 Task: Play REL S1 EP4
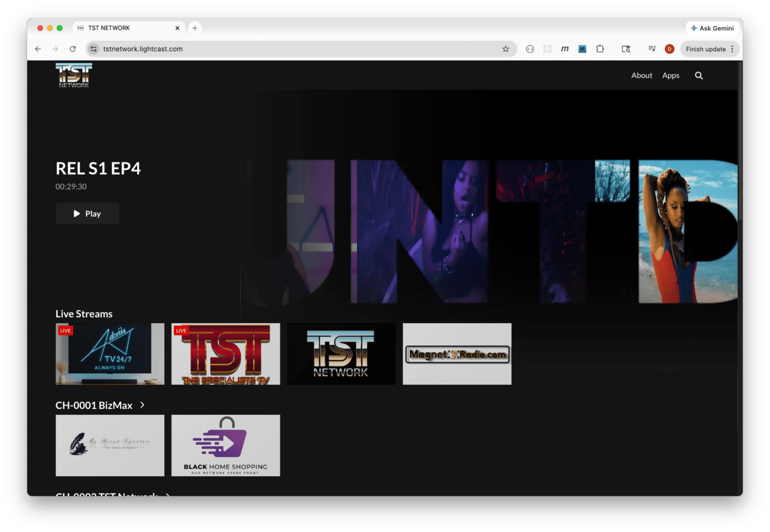(87, 214)
